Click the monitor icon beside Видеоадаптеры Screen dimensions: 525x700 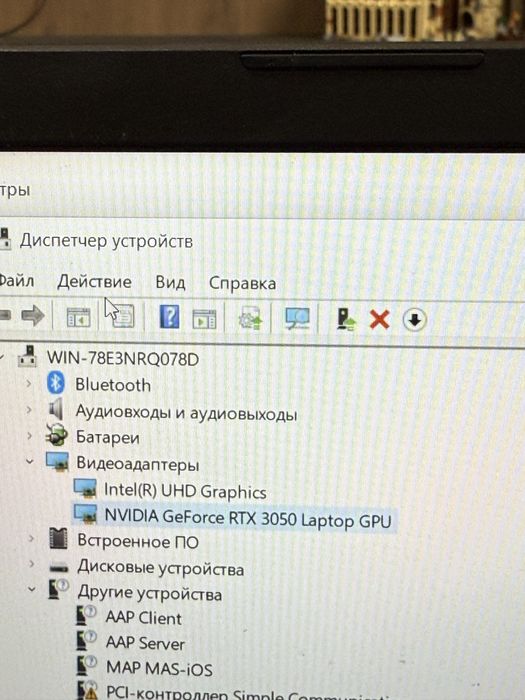[x=58, y=461]
